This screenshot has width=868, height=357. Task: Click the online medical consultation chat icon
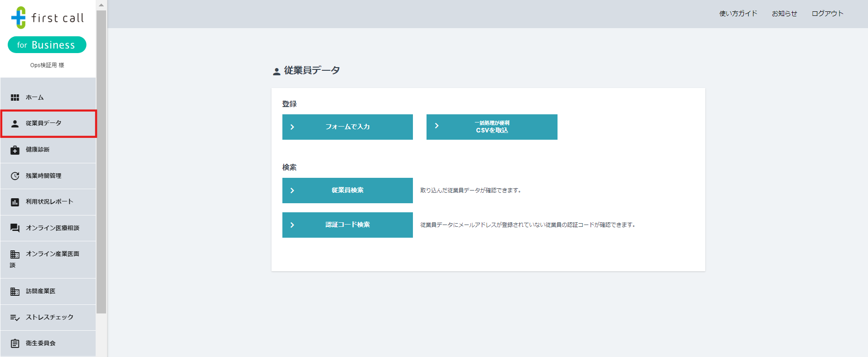15,228
